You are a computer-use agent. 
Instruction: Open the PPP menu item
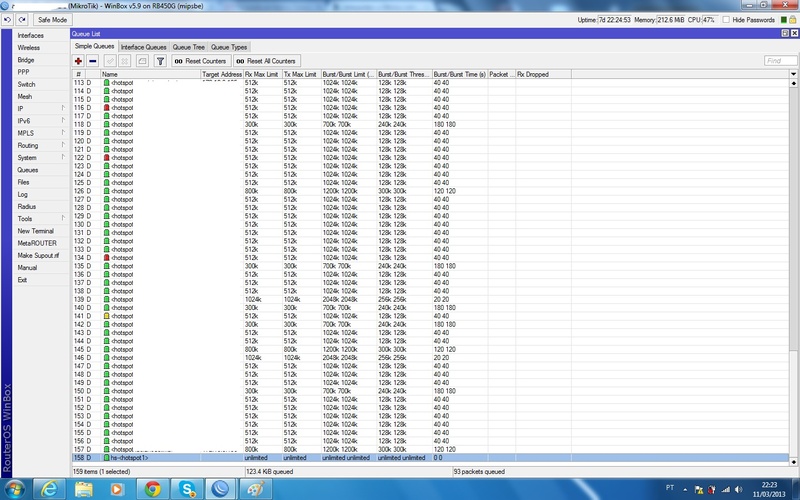pyautogui.click(x=23, y=72)
